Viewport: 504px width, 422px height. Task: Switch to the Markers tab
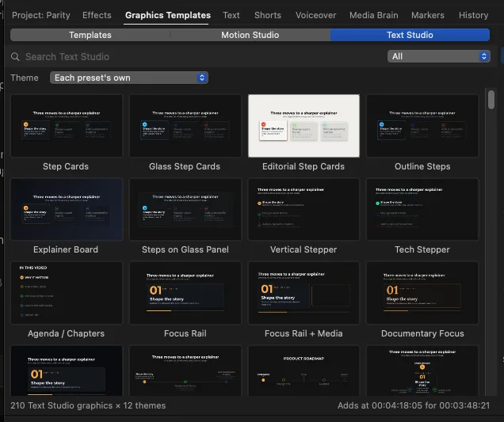[427, 15]
